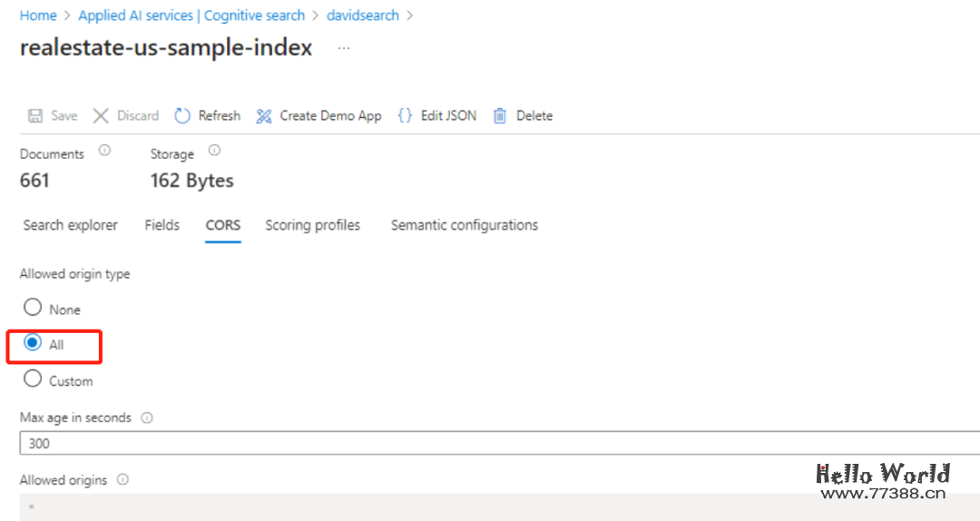Switch to the Search explorer tab

pos(70,225)
